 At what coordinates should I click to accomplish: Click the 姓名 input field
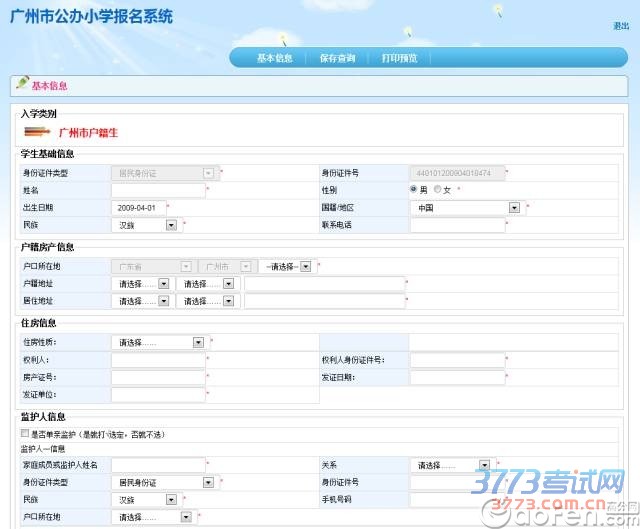(x=157, y=190)
